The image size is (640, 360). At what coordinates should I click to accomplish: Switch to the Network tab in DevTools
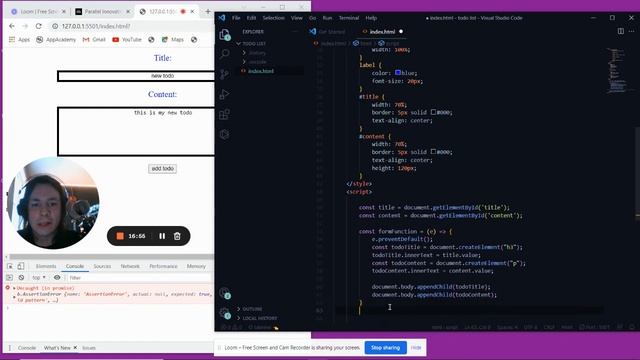[x=130, y=266]
